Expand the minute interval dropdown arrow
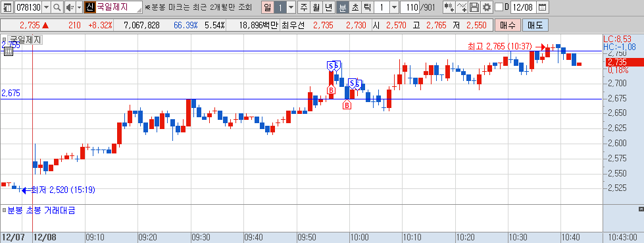Image resolution: width=644 pixels, height=243 pixels. pyautogui.click(x=394, y=7)
